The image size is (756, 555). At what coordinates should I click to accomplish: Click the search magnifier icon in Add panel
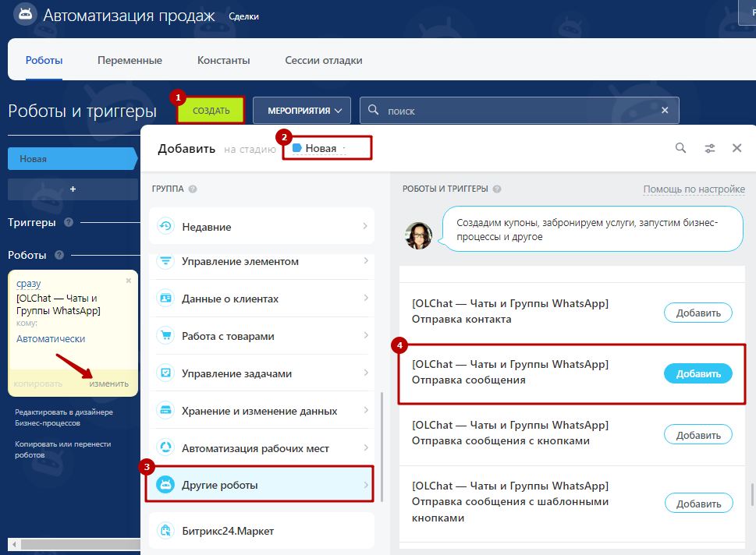pyautogui.click(x=681, y=148)
